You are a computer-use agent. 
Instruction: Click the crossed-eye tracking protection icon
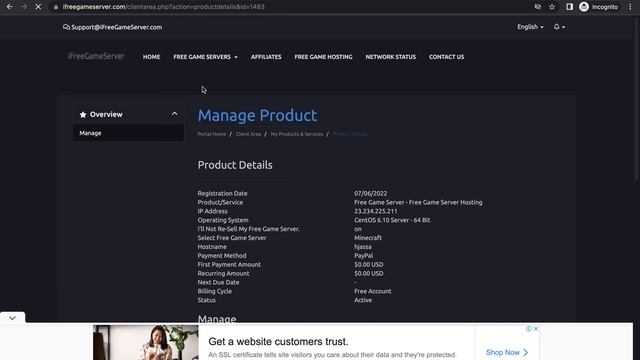[538, 7]
